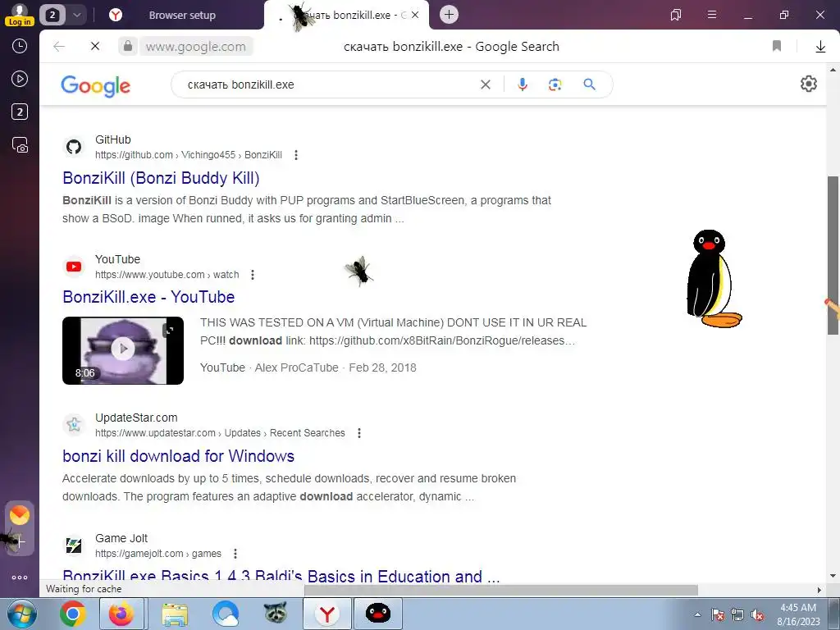Click the screenshot camera icon in sidebar
The height and width of the screenshot is (630, 840).
pyautogui.click(x=20, y=145)
